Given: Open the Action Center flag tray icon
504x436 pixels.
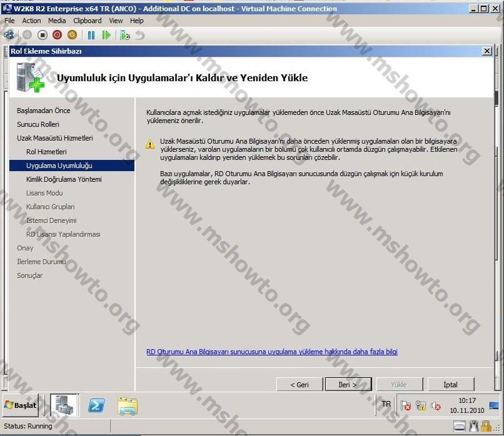Looking at the screenshot, I should 406,406.
